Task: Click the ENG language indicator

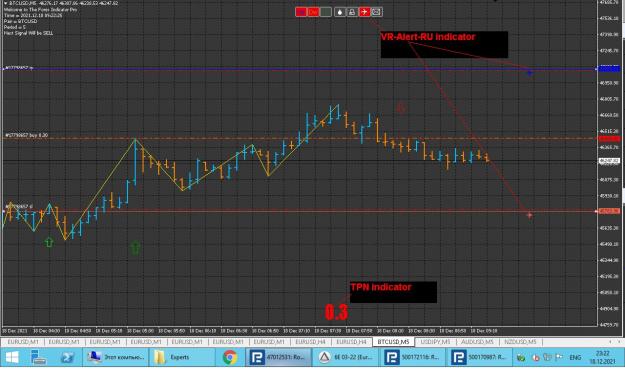Action: coord(575,358)
